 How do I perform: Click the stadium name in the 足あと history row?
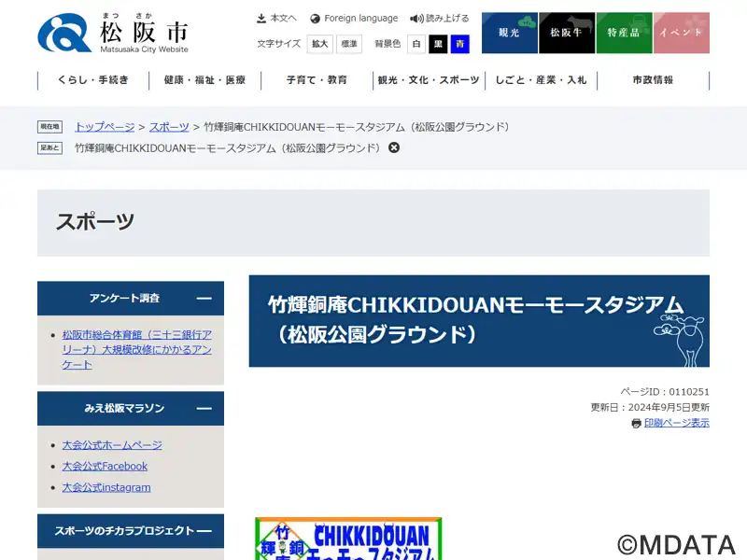click(228, 148)
